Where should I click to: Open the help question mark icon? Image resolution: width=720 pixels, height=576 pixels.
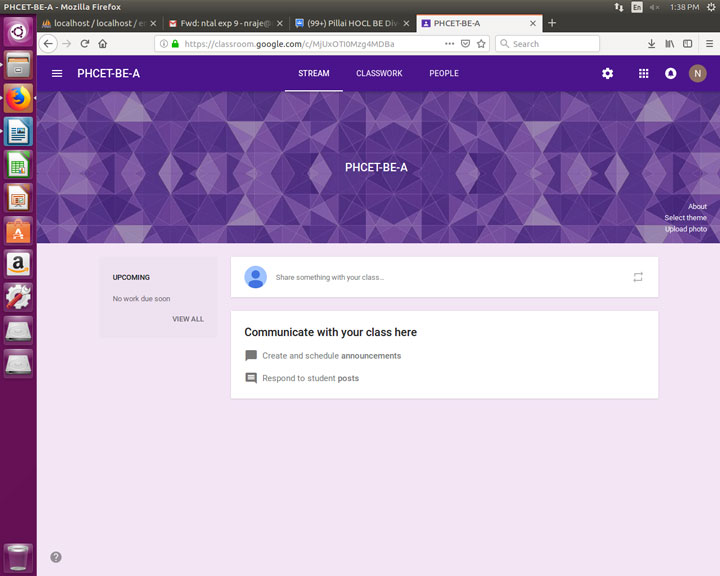(56, 557)
